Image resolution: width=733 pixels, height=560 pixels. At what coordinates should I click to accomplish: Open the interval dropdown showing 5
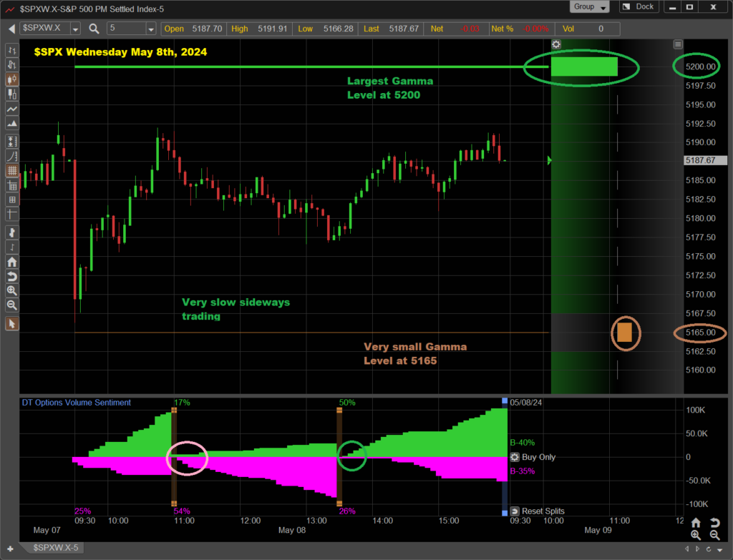[150, 29]
